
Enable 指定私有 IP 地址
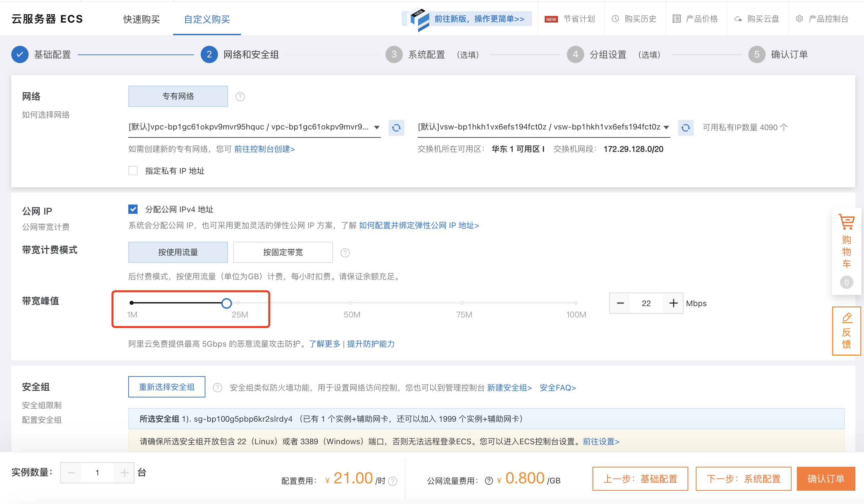133,171
